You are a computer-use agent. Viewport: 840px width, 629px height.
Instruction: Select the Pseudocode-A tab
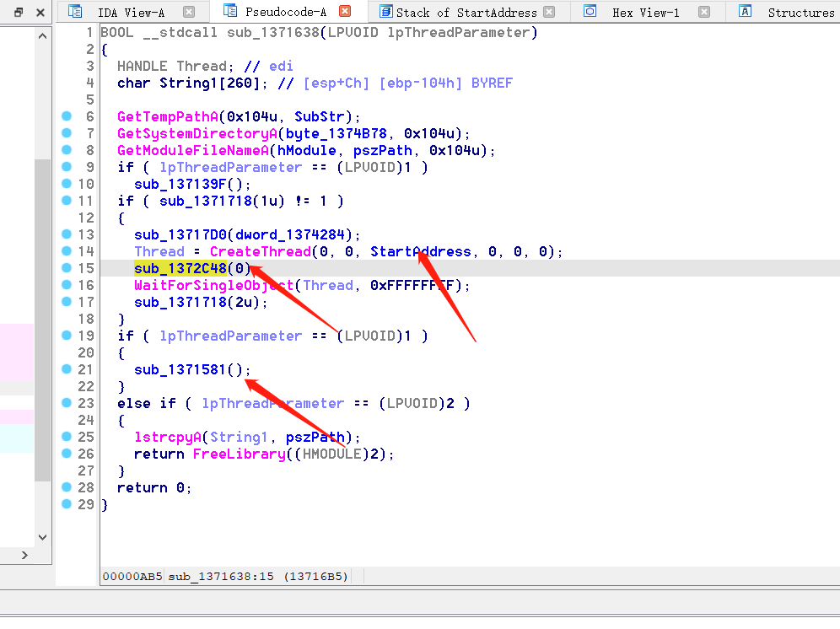pos(286,12)
